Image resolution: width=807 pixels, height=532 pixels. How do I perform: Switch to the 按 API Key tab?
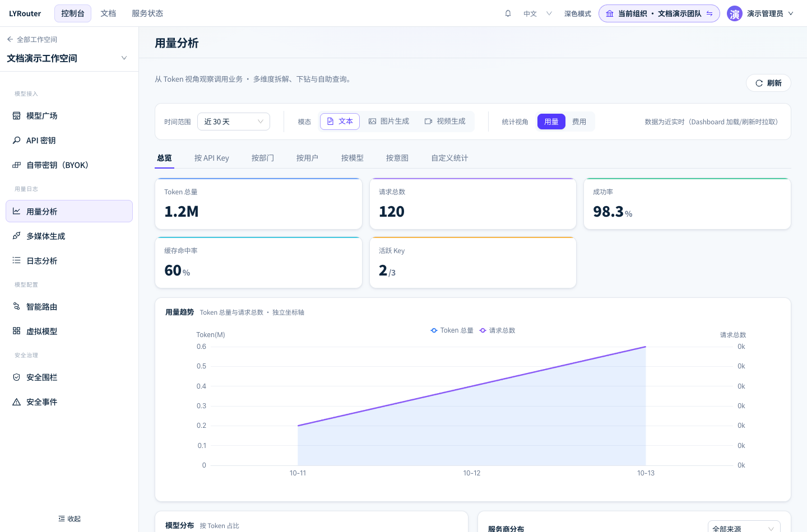tap(212, 158)
